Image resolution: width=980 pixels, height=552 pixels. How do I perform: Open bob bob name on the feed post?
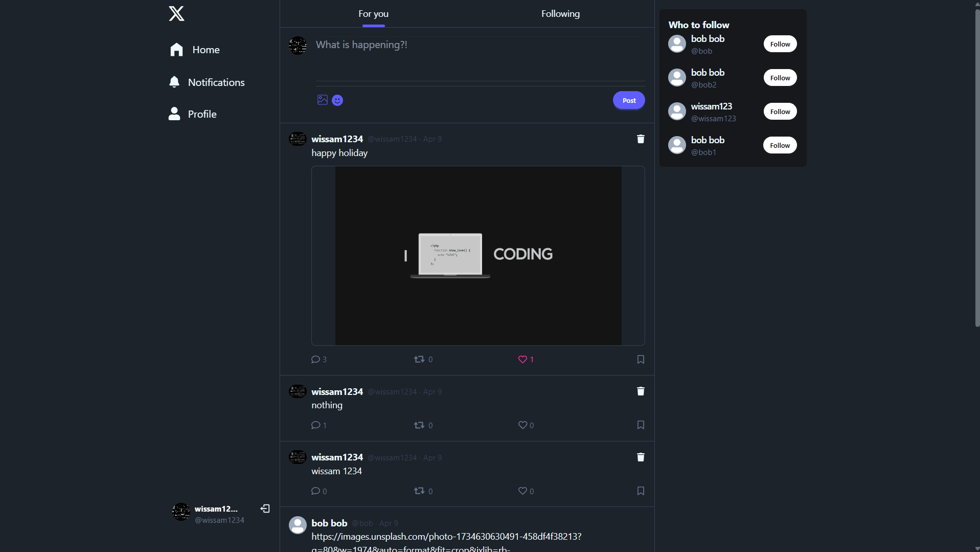(x=329, y=523)
